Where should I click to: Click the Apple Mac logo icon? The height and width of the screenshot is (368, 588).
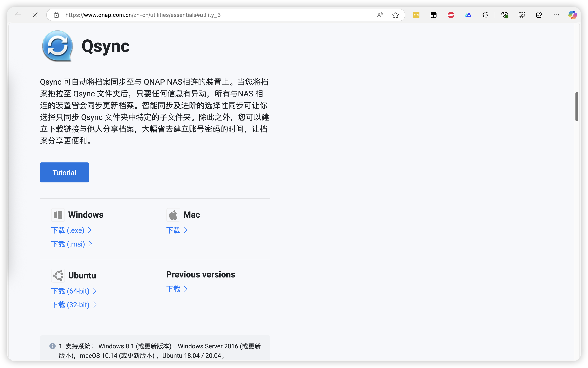tap(173, 215)
